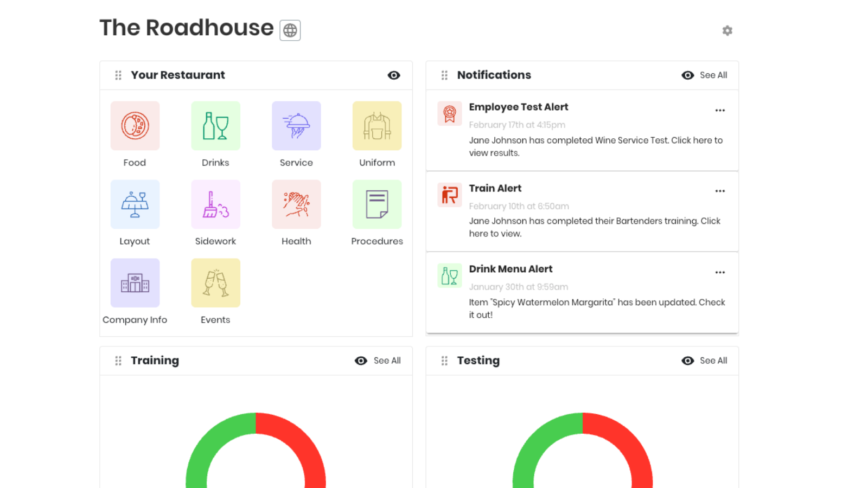Toggle visibility of Notifications panel

point(688,75)
